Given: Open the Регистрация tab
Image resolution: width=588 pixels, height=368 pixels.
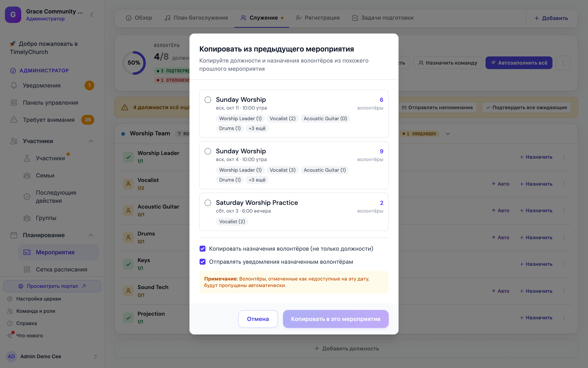Looking at the screenshot, I should (x=317, y=18).
